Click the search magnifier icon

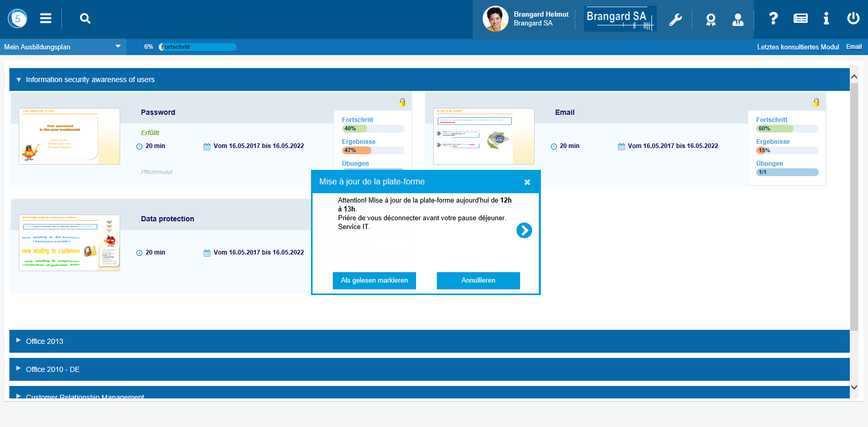(85, 19)
